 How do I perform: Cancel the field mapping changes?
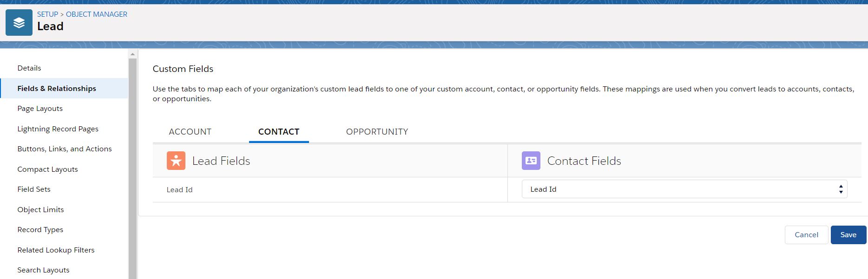tap(806, 235)
